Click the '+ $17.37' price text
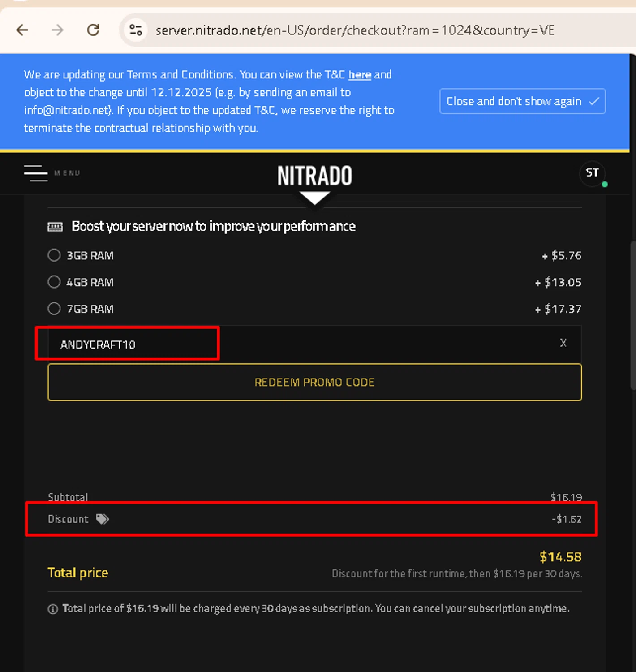 click(x=558, y=309)
